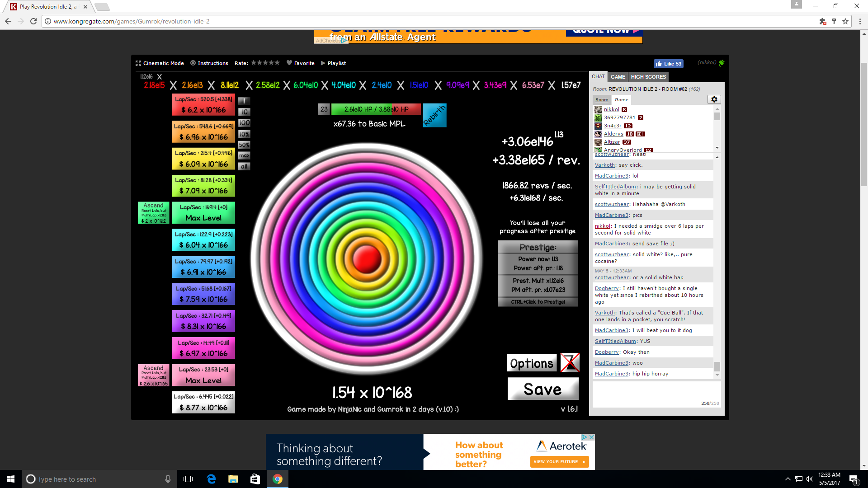Open Windows Store from taskbar
Screen dimensions: 868x488
click(255, 479)
